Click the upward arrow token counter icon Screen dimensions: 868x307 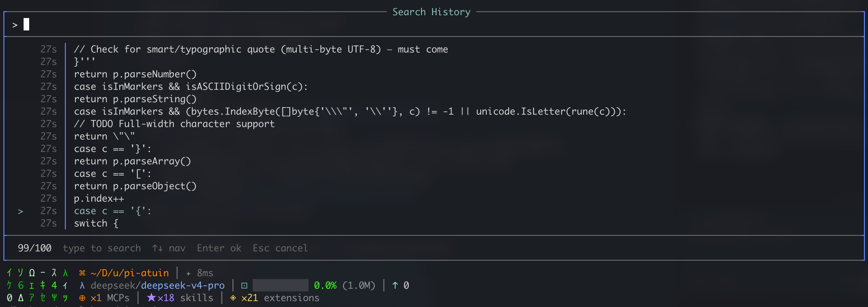pos(395,286)
